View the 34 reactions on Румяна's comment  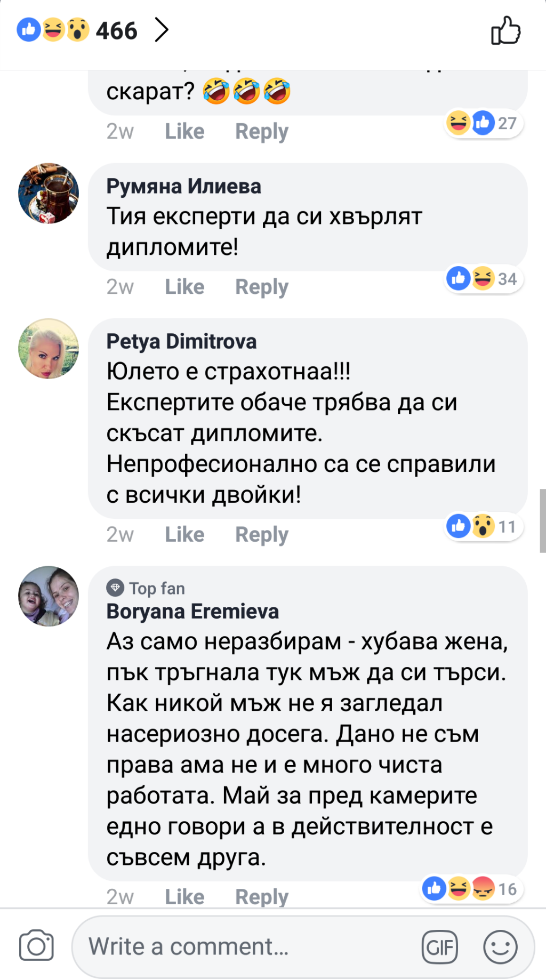click(x=483, y=278)
